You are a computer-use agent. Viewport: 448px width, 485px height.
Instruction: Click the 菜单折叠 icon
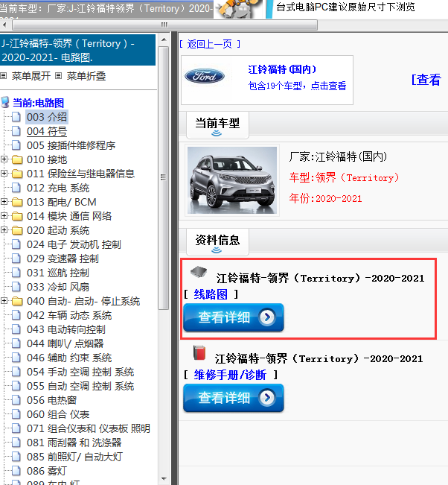click(x=58, y=76)
